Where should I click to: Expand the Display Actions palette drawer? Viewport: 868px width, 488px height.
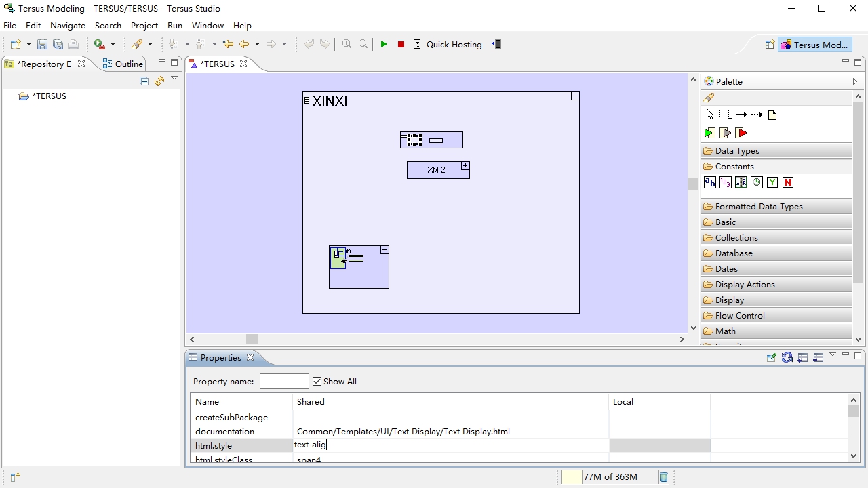776,284
